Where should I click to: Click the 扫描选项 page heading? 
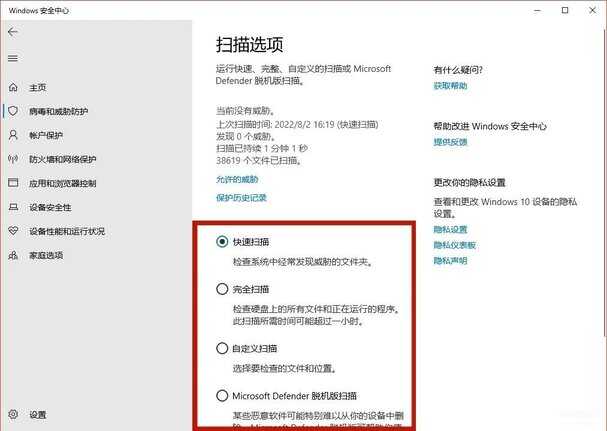(250, 45)
